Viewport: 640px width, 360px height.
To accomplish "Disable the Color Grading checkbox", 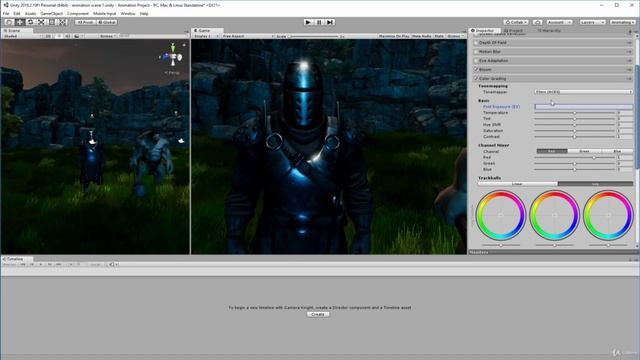I will click(476, 78).
